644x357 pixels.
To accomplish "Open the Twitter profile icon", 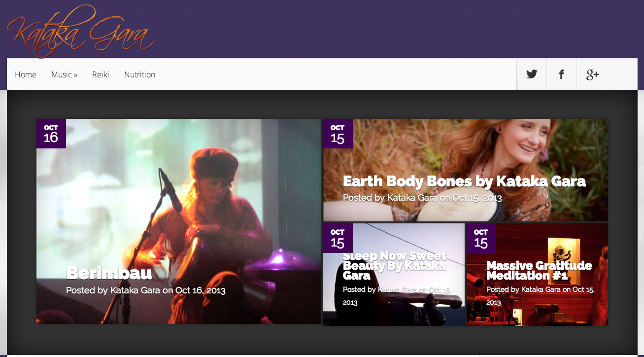I will click(532, 74).
